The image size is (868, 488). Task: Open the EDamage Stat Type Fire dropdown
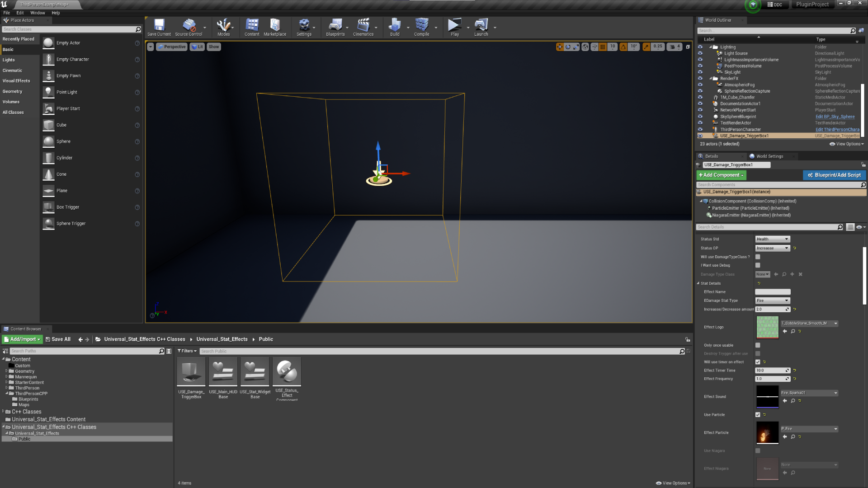click(x=773, y=300)
